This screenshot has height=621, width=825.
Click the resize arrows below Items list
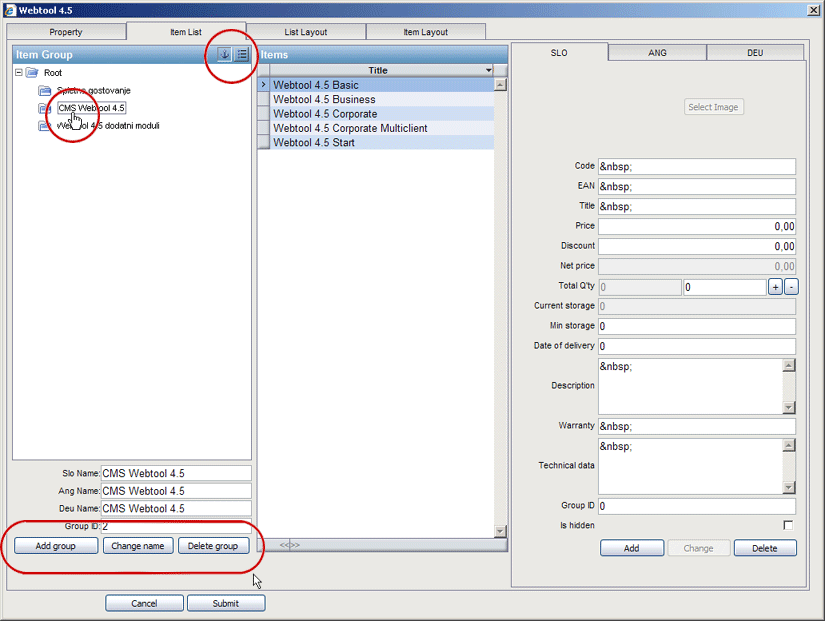point(289,545)
